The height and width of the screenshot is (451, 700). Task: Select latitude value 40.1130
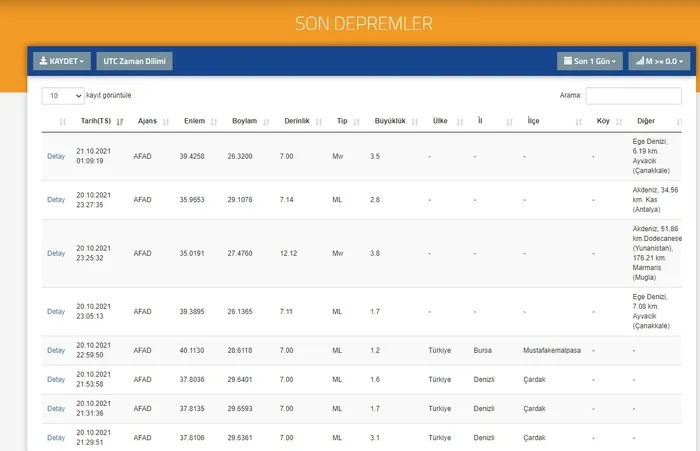[x=192, y=351]
